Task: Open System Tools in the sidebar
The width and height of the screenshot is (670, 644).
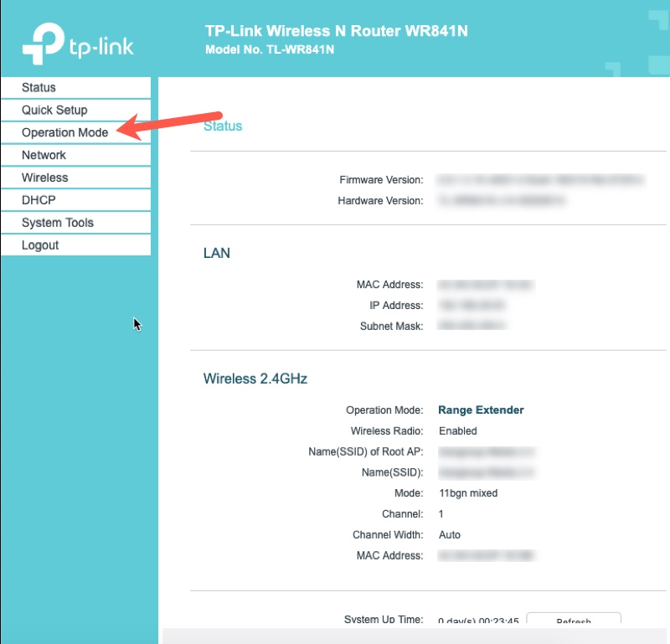Action: click(x=76, y=223)
